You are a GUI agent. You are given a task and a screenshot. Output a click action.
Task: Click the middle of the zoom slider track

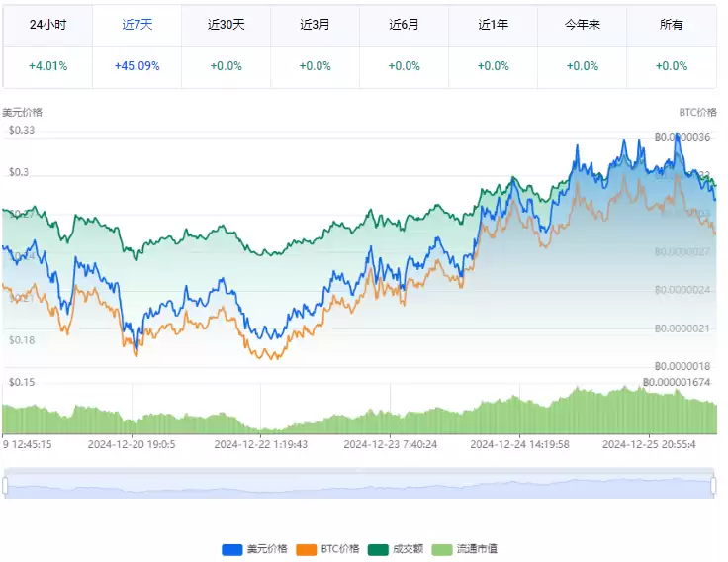coord(359,486)
